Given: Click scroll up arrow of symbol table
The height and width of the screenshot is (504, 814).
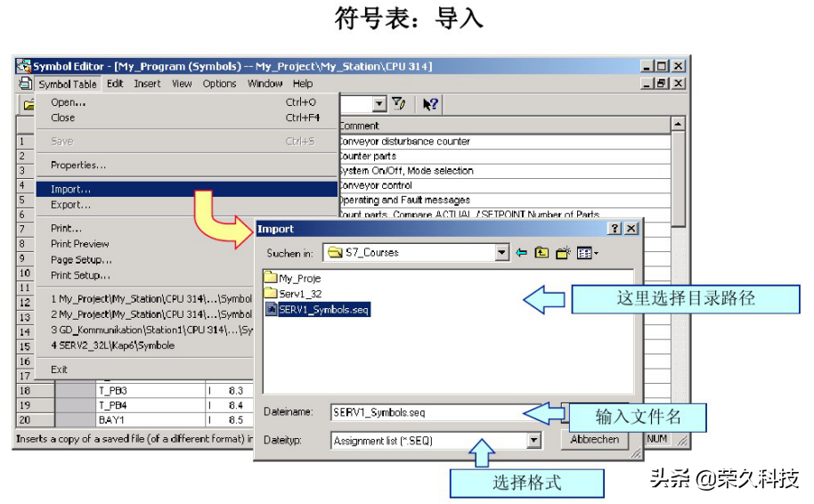Looking at the screenshot, I should point(678,124).
